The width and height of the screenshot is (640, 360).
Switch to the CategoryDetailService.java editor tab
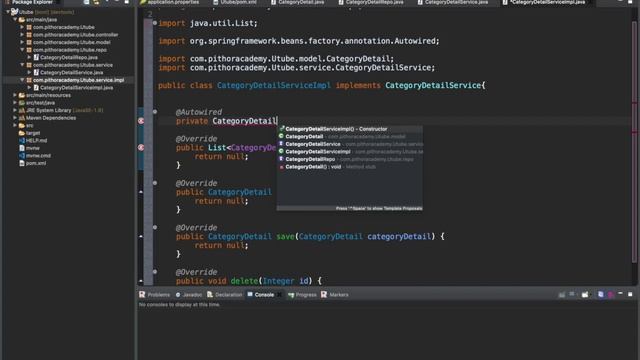[x=456, y=2]
